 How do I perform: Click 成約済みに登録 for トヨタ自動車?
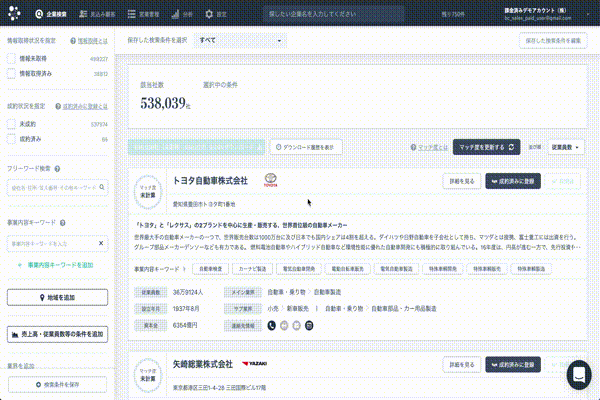(x=513, y=181)
